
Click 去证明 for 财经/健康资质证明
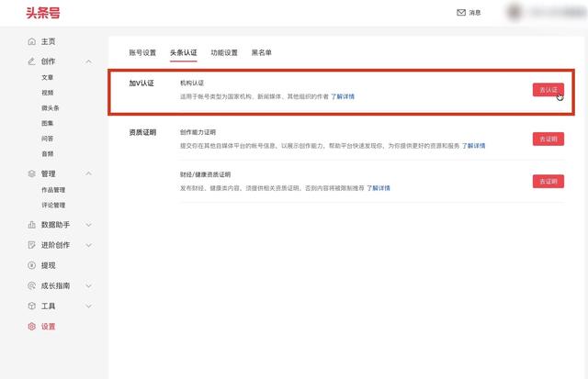pos(548,182)
